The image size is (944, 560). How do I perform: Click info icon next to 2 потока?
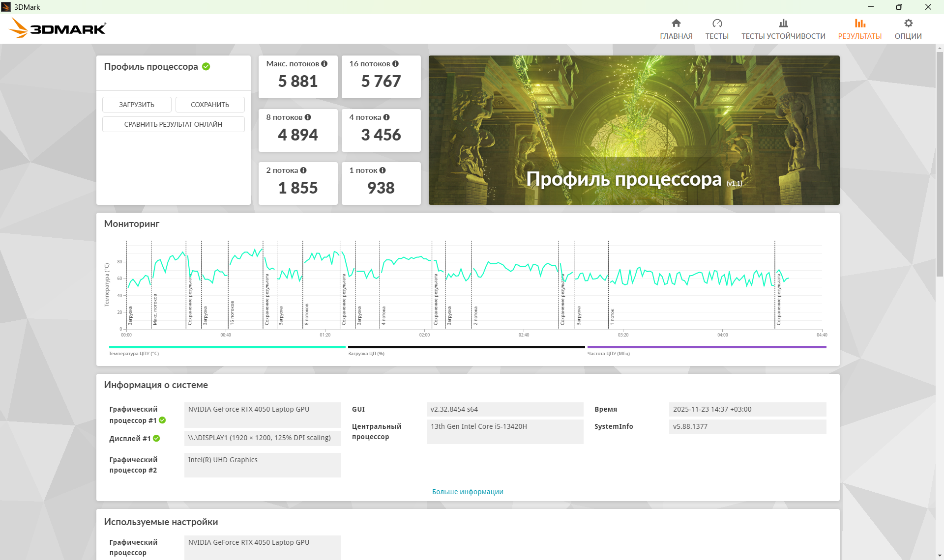303,170
